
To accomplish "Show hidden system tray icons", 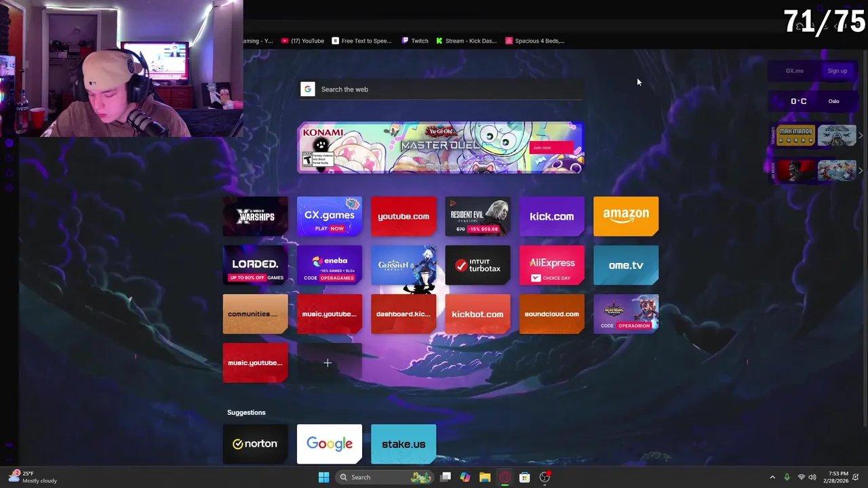I will [x=772, y=477].
